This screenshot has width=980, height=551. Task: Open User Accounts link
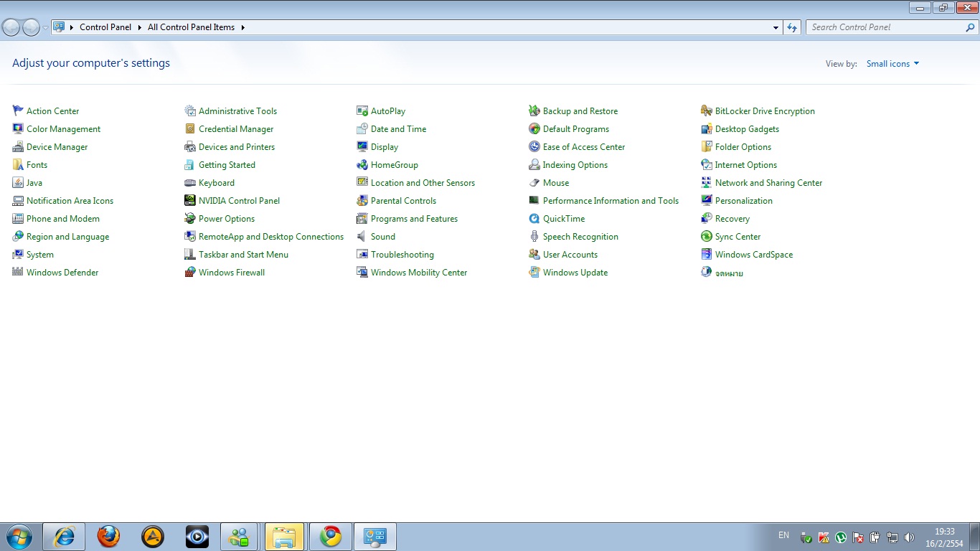pyautogui.click(x=570, y=255)
